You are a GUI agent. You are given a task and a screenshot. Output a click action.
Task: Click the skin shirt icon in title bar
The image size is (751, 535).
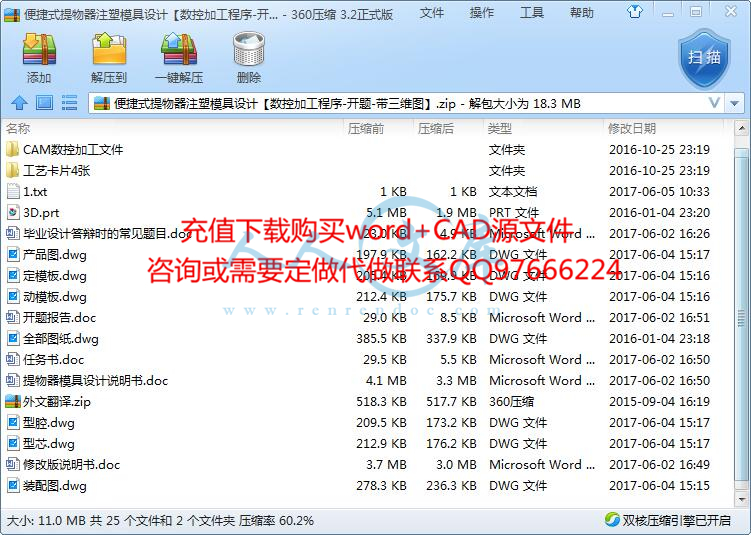click(x=635, y=11)
